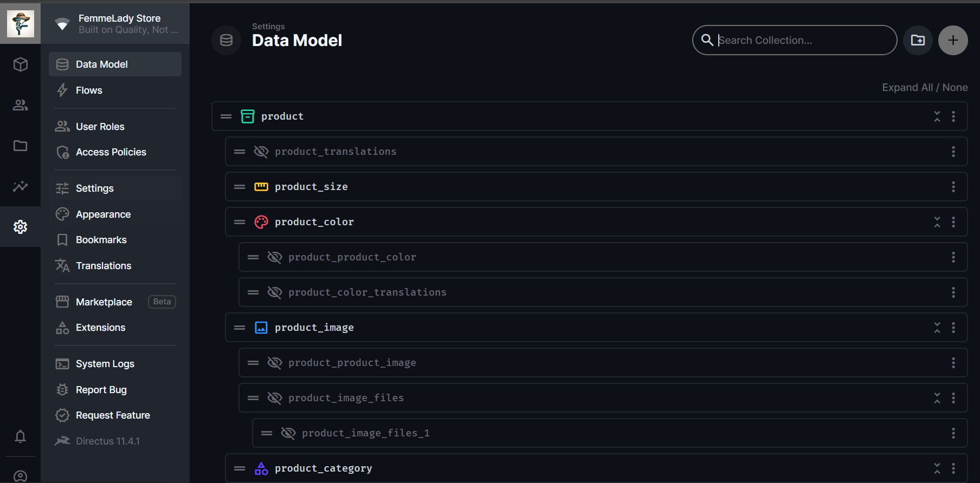This screenshot has width=980, height=483.
Task: Collapse the product collection group
Action: [x=937, y=116]
